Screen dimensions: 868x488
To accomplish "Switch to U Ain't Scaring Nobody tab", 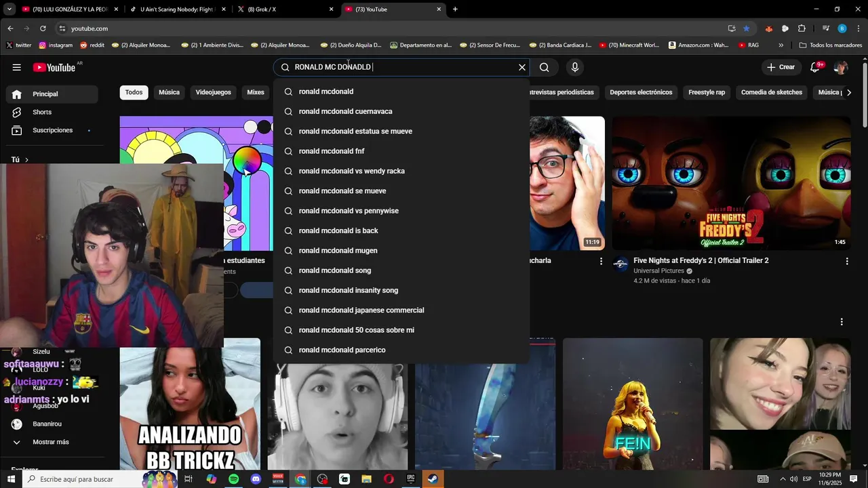I will [x=176, y=9].
